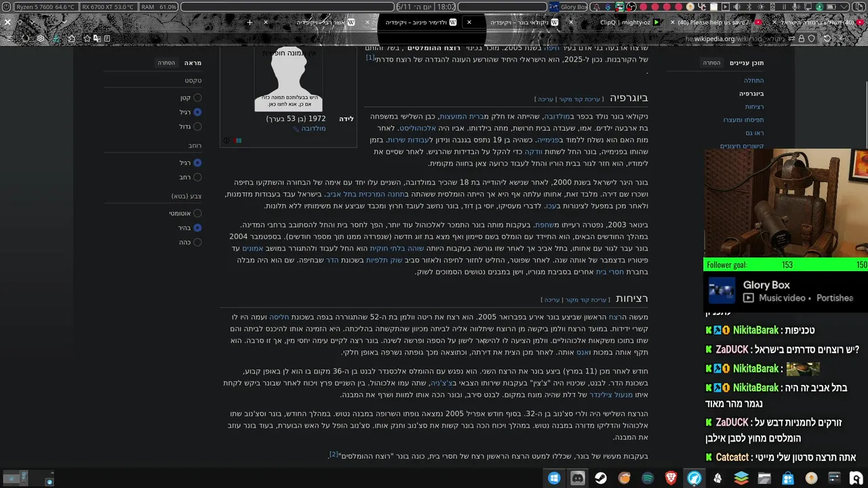Open the מולדובה link in the infobox
This screenshot has height=488, width=868.
point(313,129)
